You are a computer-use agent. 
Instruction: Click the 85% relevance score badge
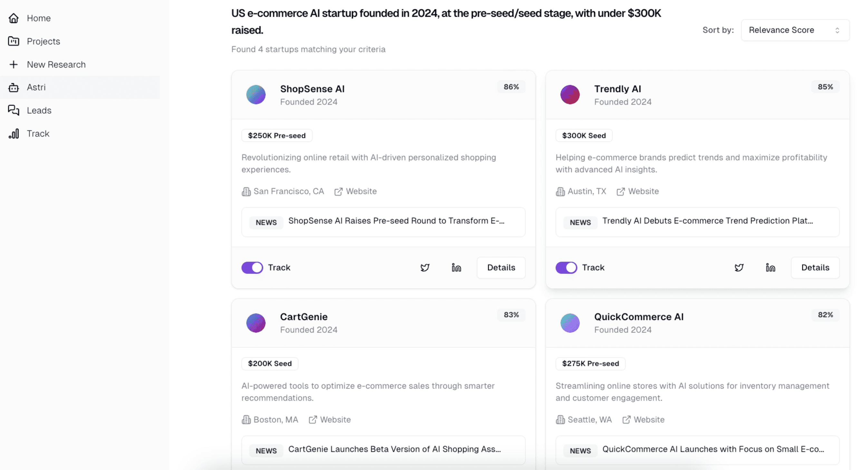825,87
